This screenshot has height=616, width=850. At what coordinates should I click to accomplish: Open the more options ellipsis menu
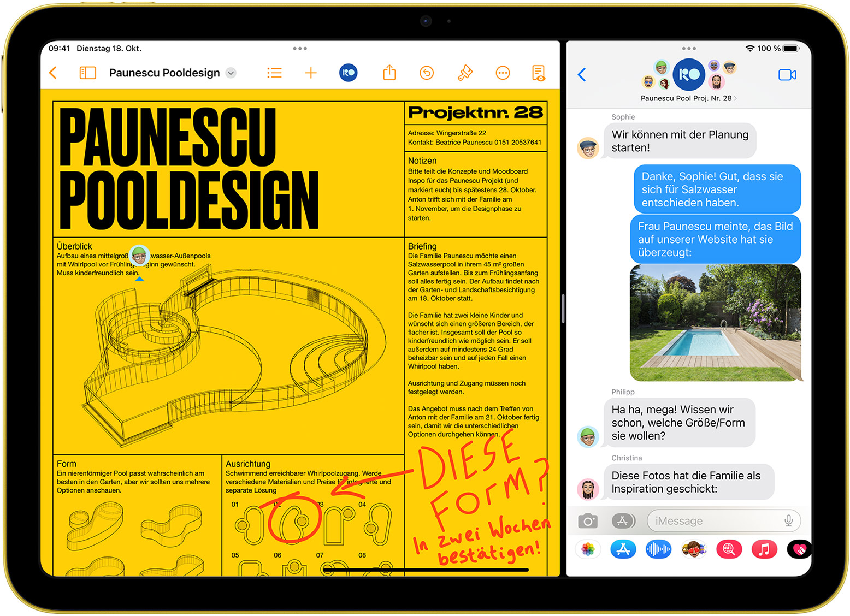tap(503, 73)
